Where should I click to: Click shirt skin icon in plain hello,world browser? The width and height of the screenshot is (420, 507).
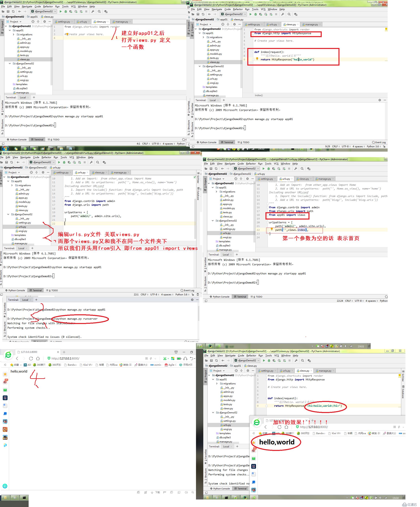click(x=176, y=352)
